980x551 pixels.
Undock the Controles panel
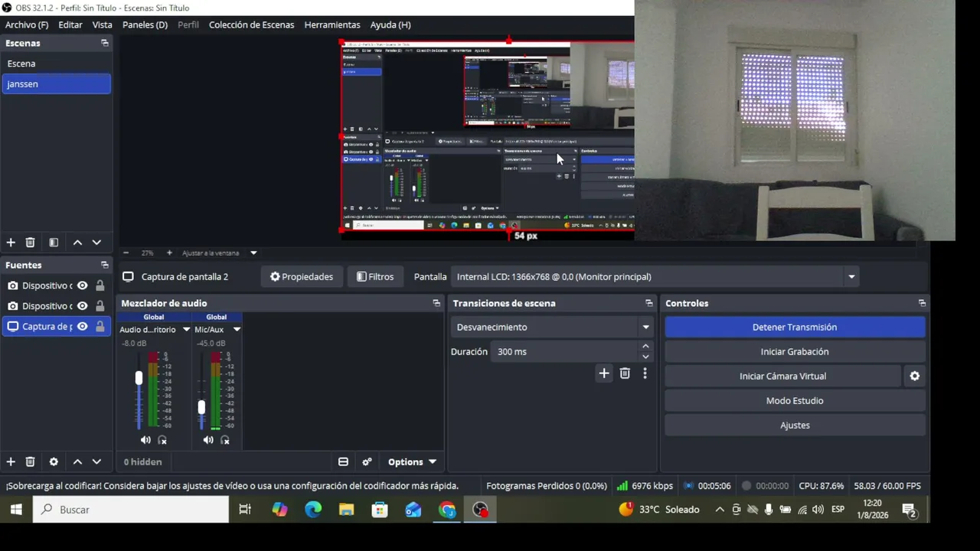(x=922, y=303)
